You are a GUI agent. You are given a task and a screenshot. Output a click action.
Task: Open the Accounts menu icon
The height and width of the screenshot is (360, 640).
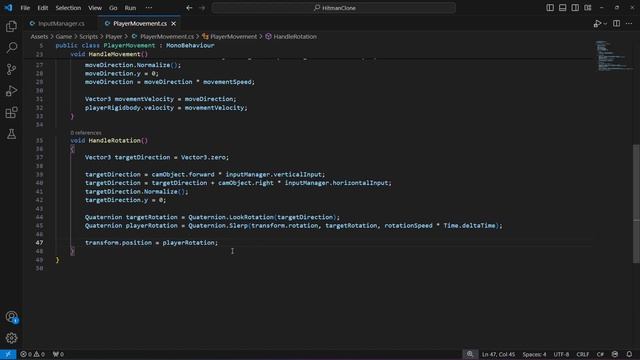(x=11, y=317)
